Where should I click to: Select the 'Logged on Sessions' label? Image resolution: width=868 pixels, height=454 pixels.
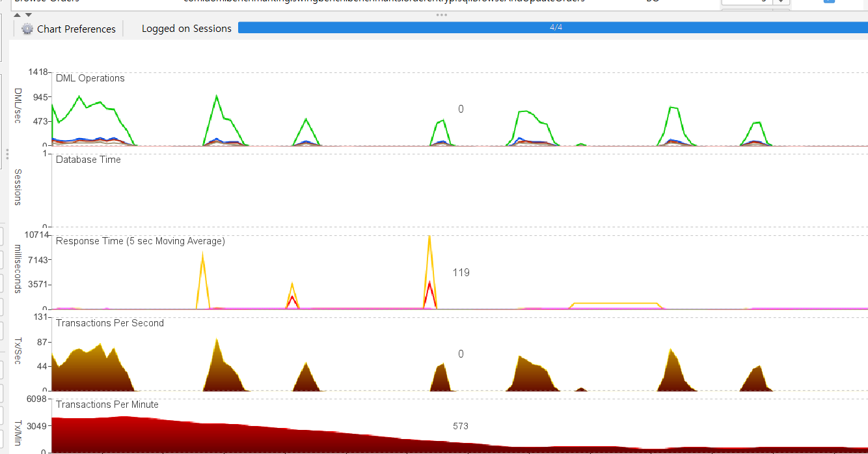(x=187, y=29)
